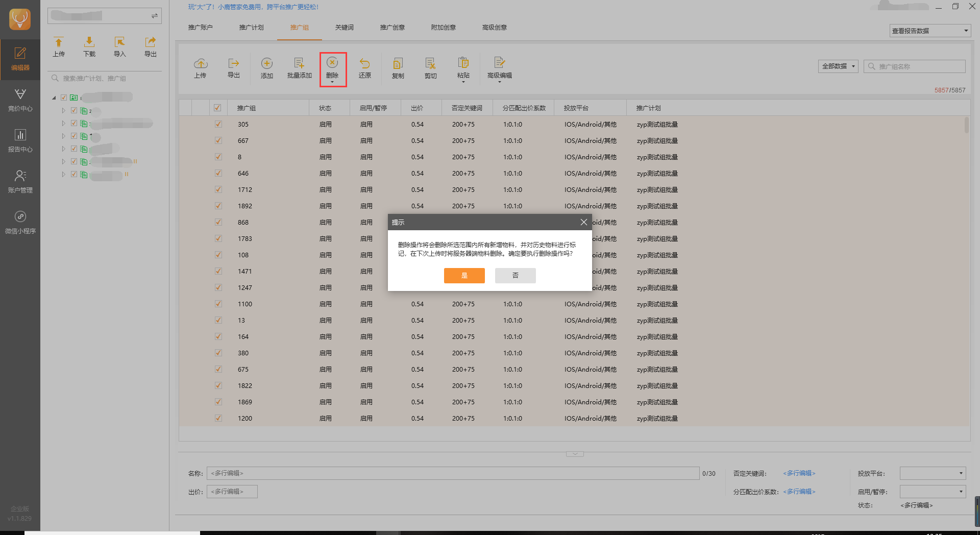Switch to the 附加创意 tab
980x535 pixels.
click(444, 28)
